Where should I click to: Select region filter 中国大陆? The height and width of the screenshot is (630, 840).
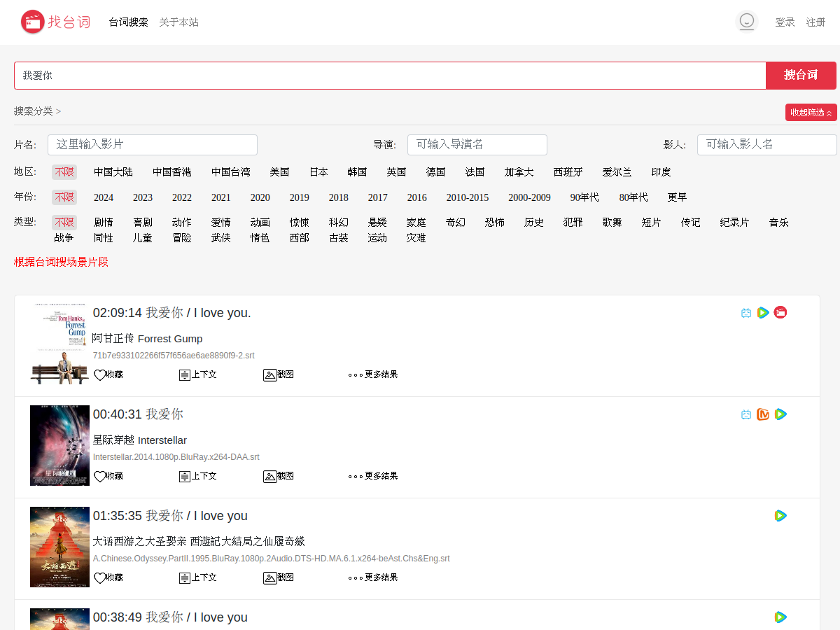point(113,172)
